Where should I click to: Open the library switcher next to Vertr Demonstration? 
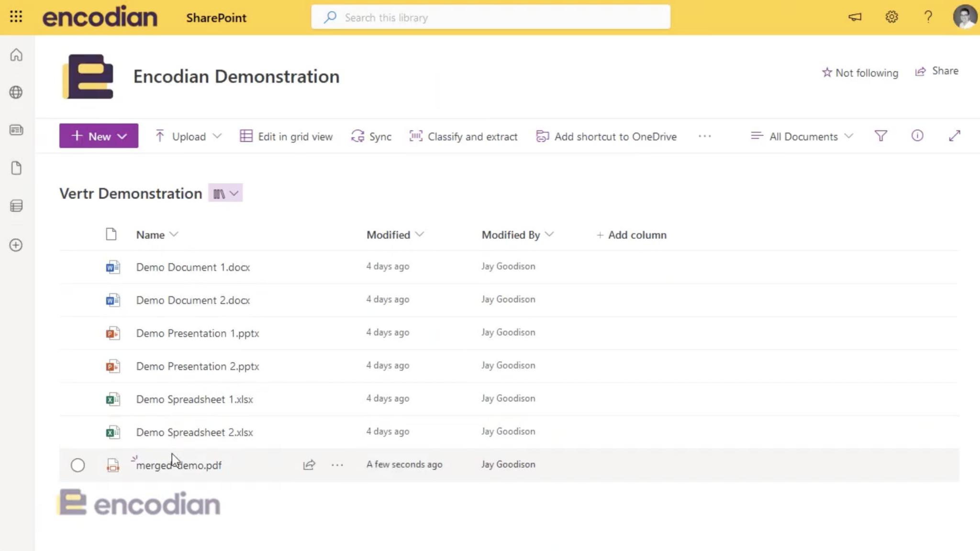[x=225, y=193]
